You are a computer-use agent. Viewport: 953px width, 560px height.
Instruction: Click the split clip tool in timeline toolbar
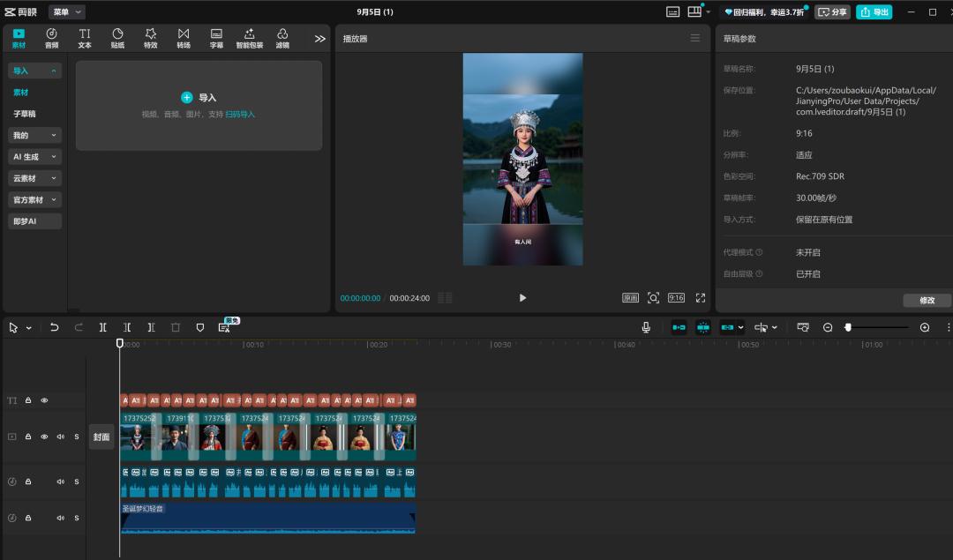[103, 327]
